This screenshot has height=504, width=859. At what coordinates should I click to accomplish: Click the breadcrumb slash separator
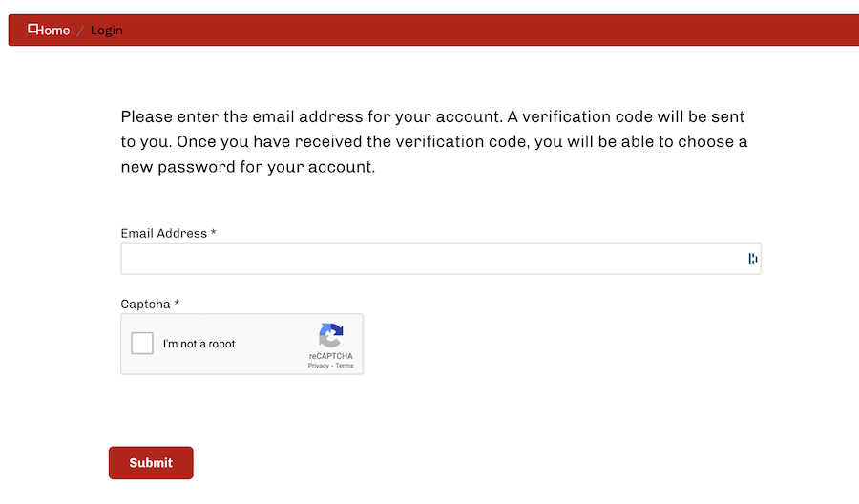(80, 31)
